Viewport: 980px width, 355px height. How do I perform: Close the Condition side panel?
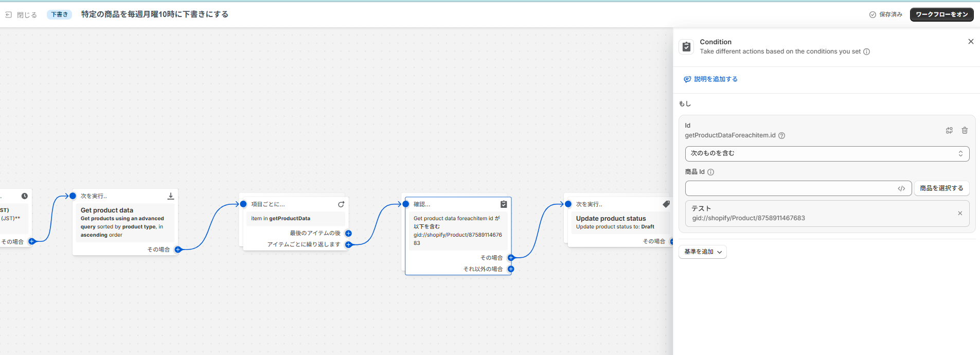[971, 42]
